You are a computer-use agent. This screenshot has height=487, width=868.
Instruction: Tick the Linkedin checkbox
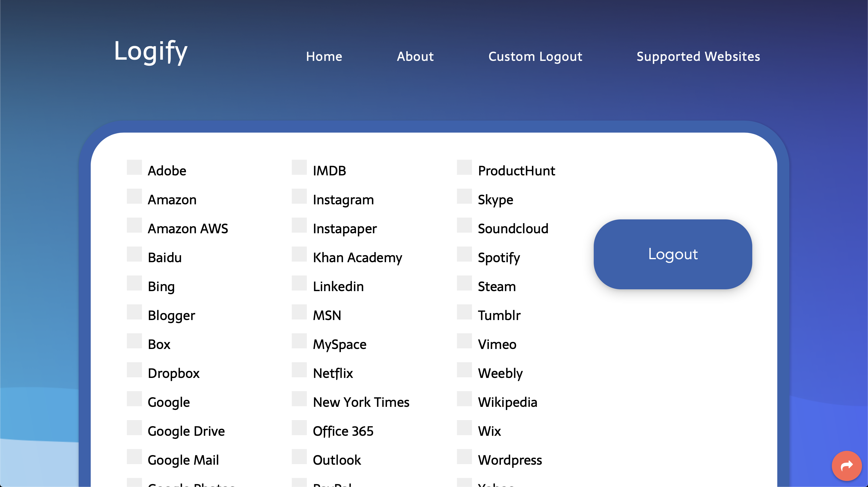299,283
